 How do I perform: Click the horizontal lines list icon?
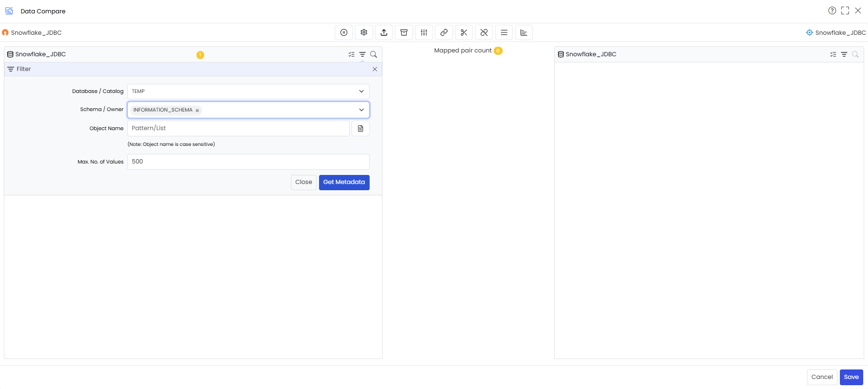pos(504,32)
